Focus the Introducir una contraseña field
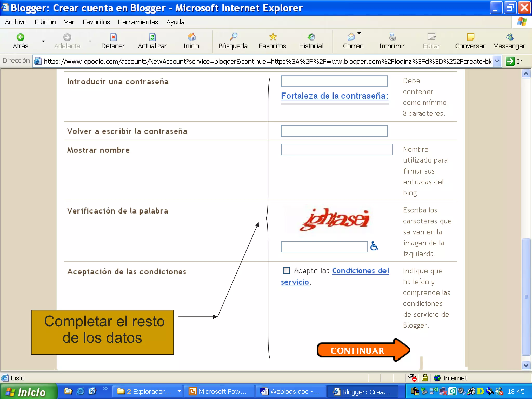The width and height of the screenshot is (532, 399). 334,81
